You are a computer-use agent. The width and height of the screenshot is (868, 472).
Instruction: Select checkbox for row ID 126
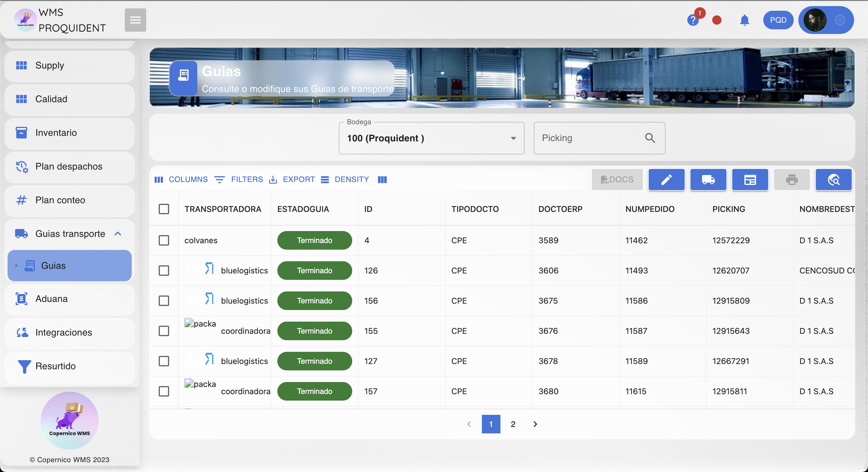(164, 270)
